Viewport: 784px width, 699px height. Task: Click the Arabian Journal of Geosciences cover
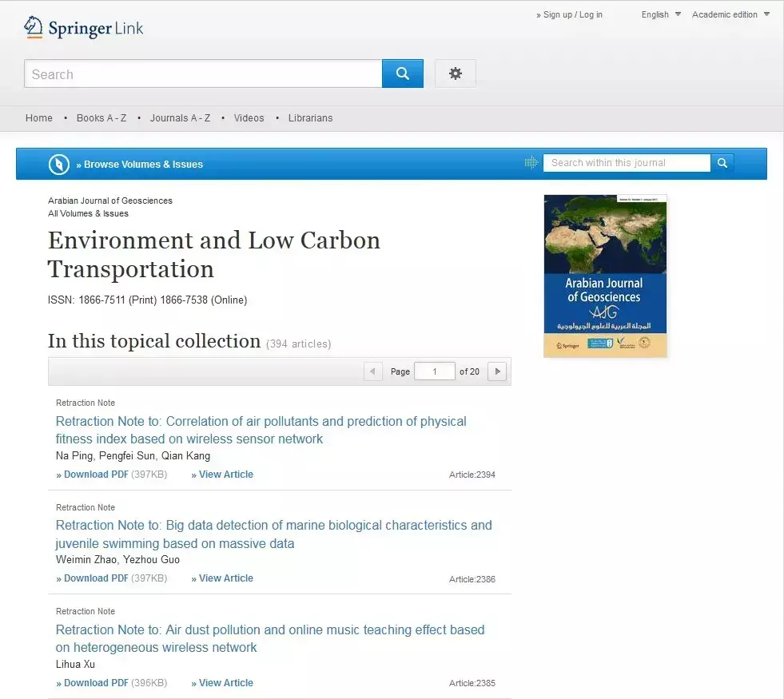point(605,276)
